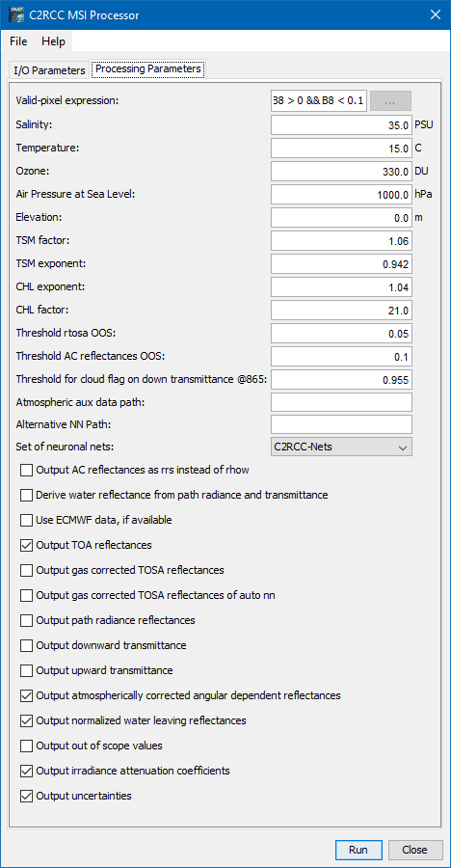Click the hPa unit label
The height and width of the screenshot is (868, 451).
coord(423,194)
